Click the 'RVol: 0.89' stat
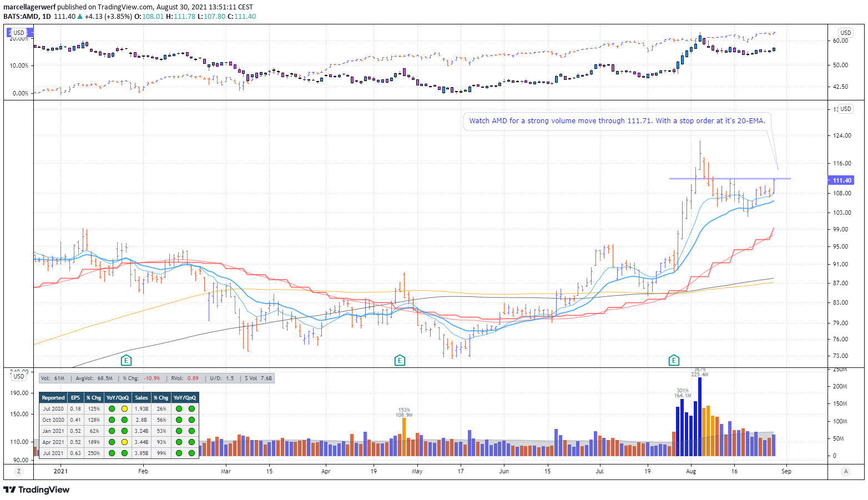This screenshot has height=500, width=868. click(x=185, y=378)
